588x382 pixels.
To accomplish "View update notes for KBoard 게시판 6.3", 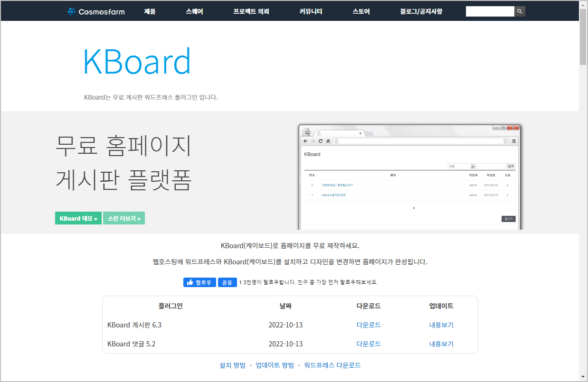I will pyautogui.click(x=441, y=325).
